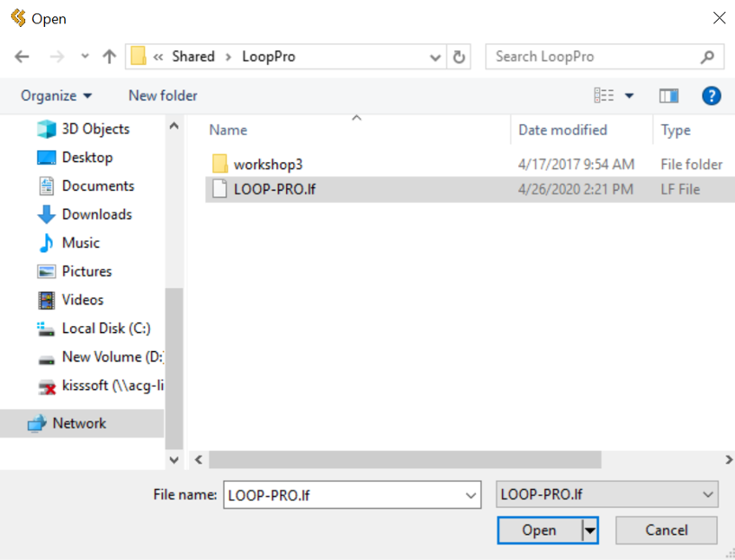Go up one folder level
Screen dimensions: 735x560
tap(109, 56)
